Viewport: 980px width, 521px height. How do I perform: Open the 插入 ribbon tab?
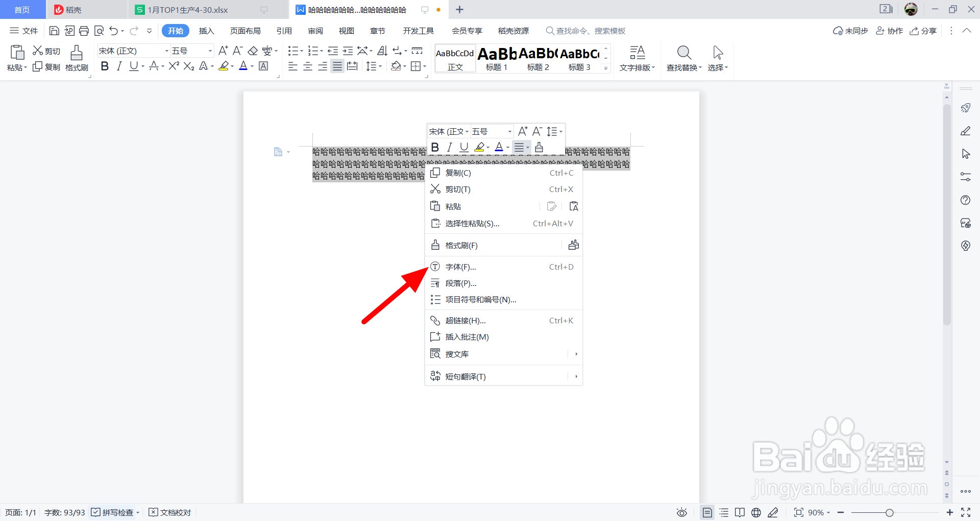pos(206,31)
